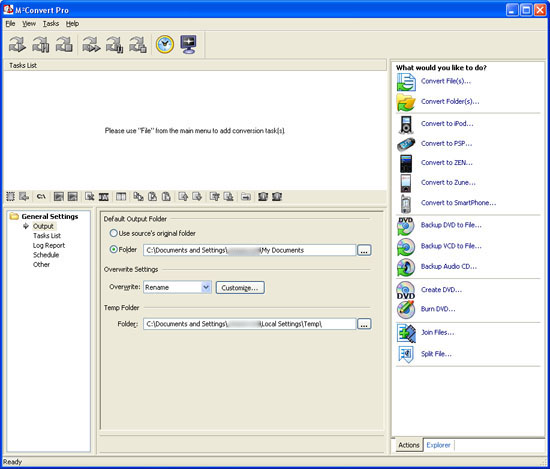550x469 pixels.
Task: Click the columns layout toolbar icon
Action: click(121, 197)
